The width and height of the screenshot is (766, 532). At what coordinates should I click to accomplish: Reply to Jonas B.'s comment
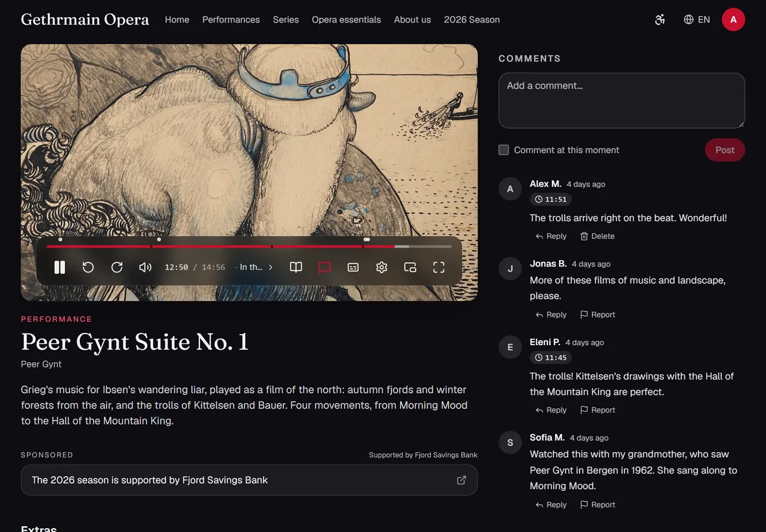(x=551, y=315)
